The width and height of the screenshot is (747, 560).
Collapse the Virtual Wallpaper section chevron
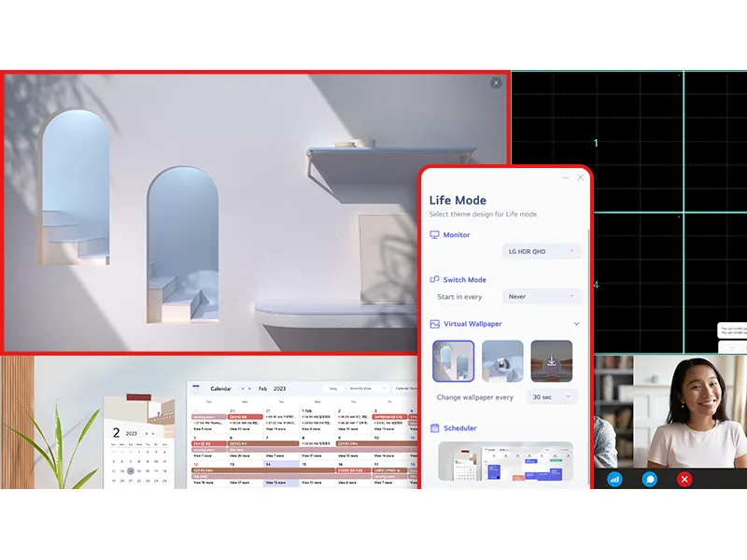576,324
